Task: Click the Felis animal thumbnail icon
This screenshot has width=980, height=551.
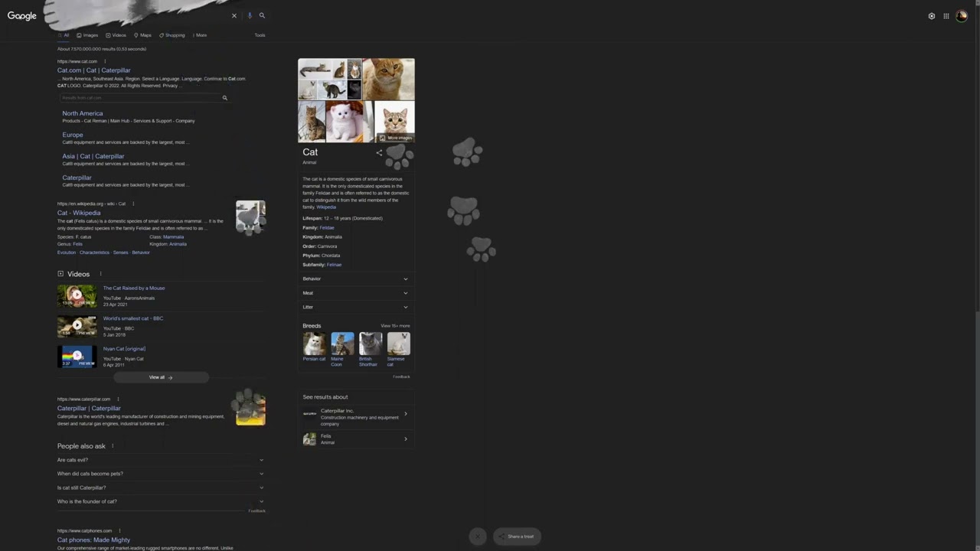Action: pyautogui.click(x=309, y=439)
